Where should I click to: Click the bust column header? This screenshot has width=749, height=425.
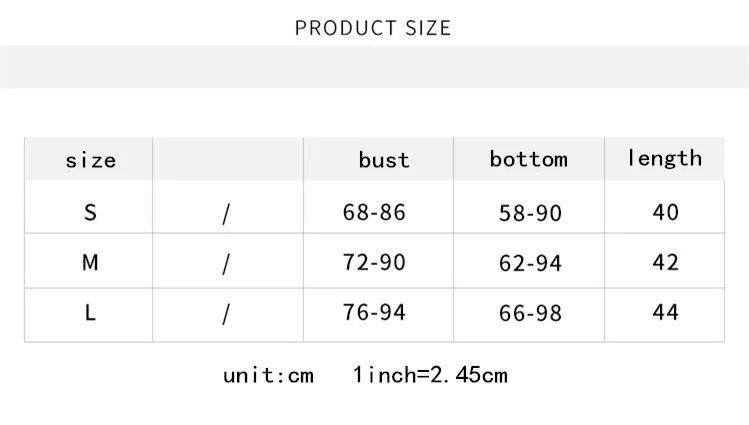pyautogui.click(x=384, y=160)
